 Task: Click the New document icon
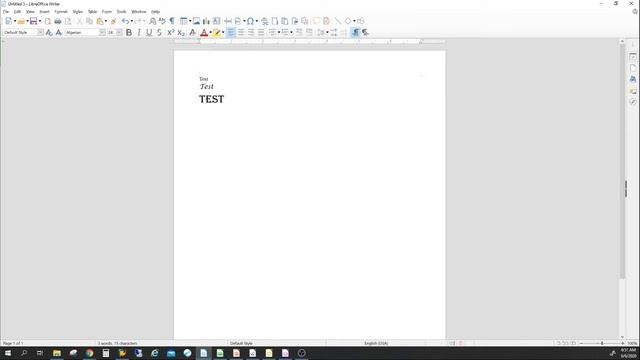tap(9, 21)
